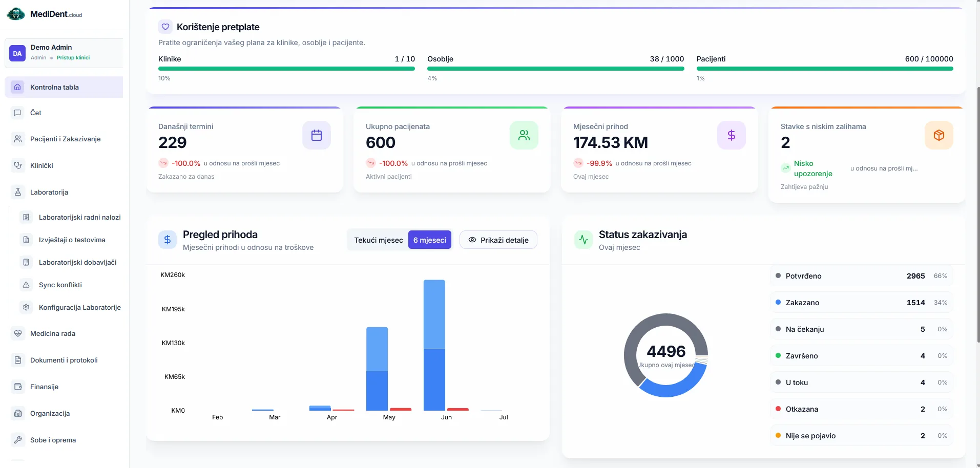Select the 6 mjeseci range toggle

(430, 240)
